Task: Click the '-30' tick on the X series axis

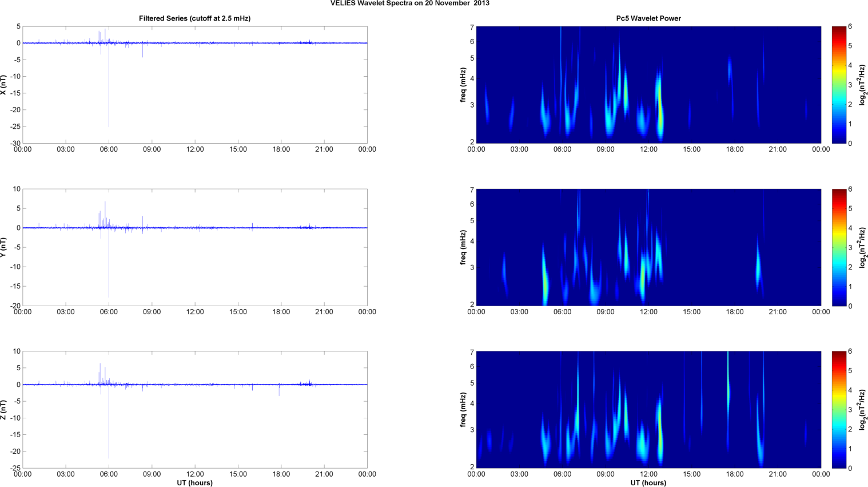Action: (15, 143)
